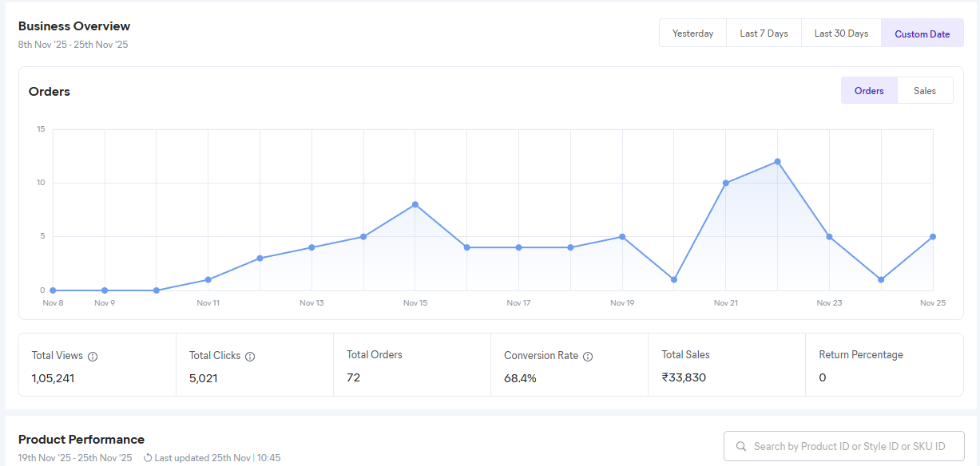Click the Nov 15 data point
Screen dimensions: 980x466
click(415, 205)
